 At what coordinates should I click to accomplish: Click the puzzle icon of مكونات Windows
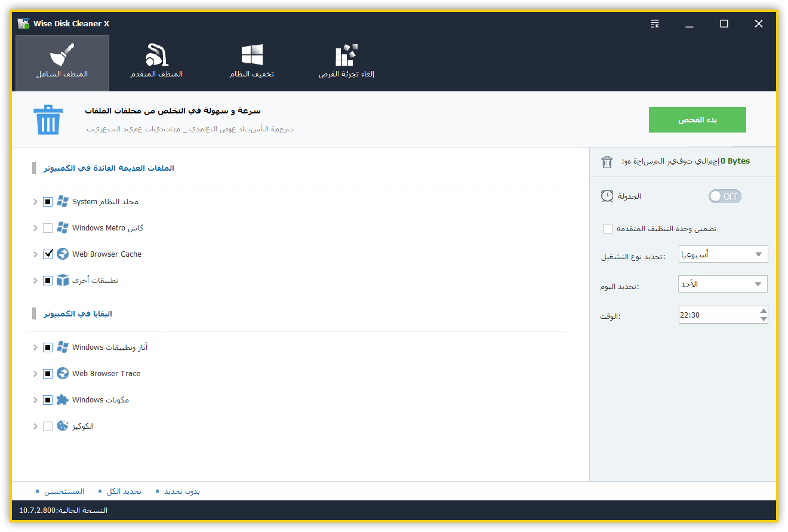point(63,400)
